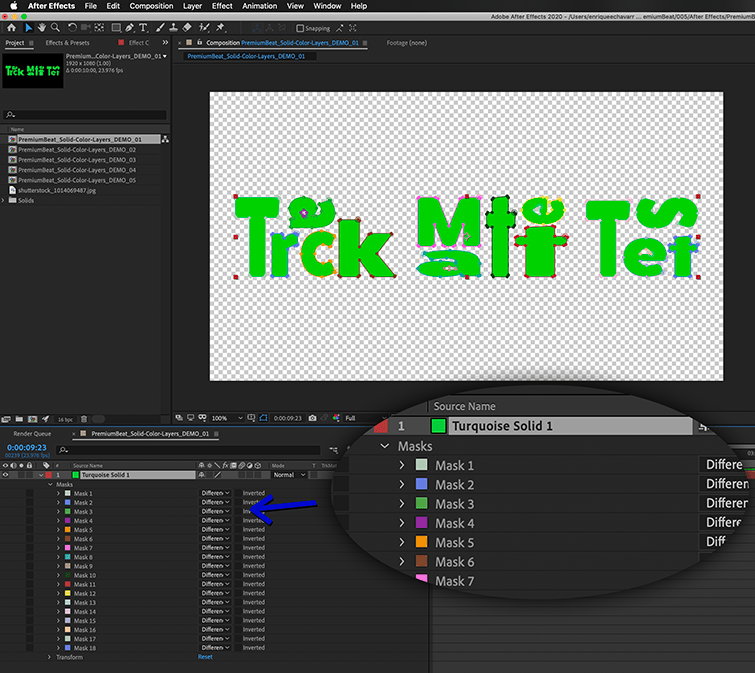Open the Composition menu
The width and height of the screenshot is (755, 673).
click(151, 6)
